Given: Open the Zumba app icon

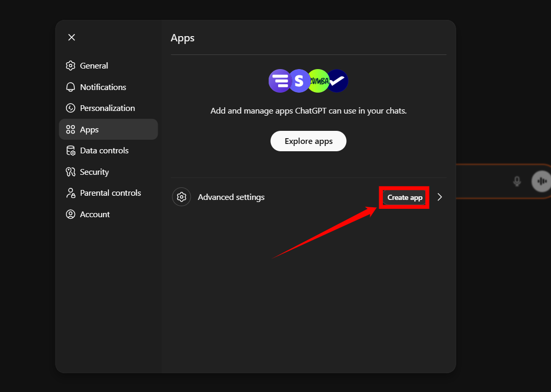Looking at the screenshot, I should [318, 81].
